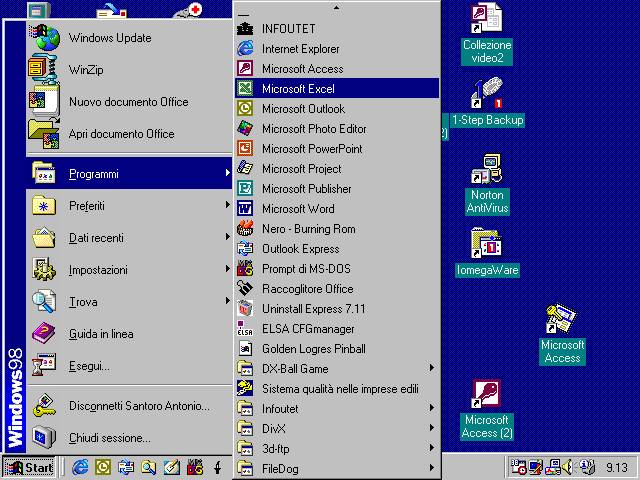Open Collezione video2 desktop shortcut
The height and width of the screenshot is (480, 640).
click(487, 33)
